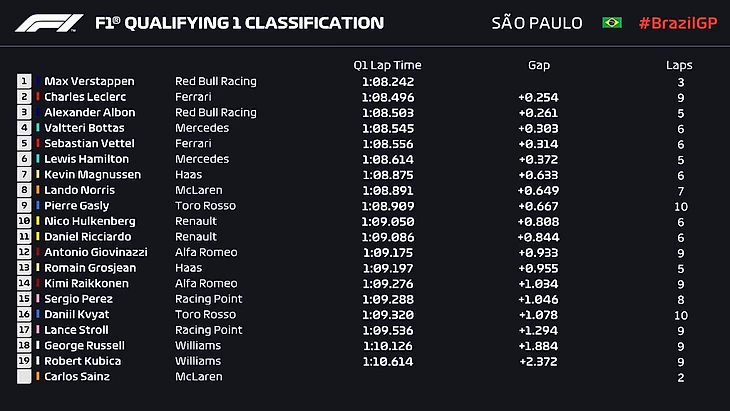Select the Gap column header

click(538, 65)
